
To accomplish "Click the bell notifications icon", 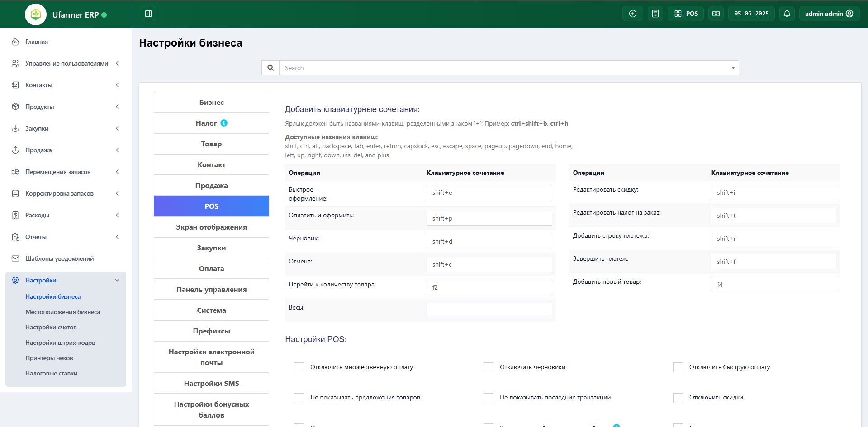I will point(787,14).
